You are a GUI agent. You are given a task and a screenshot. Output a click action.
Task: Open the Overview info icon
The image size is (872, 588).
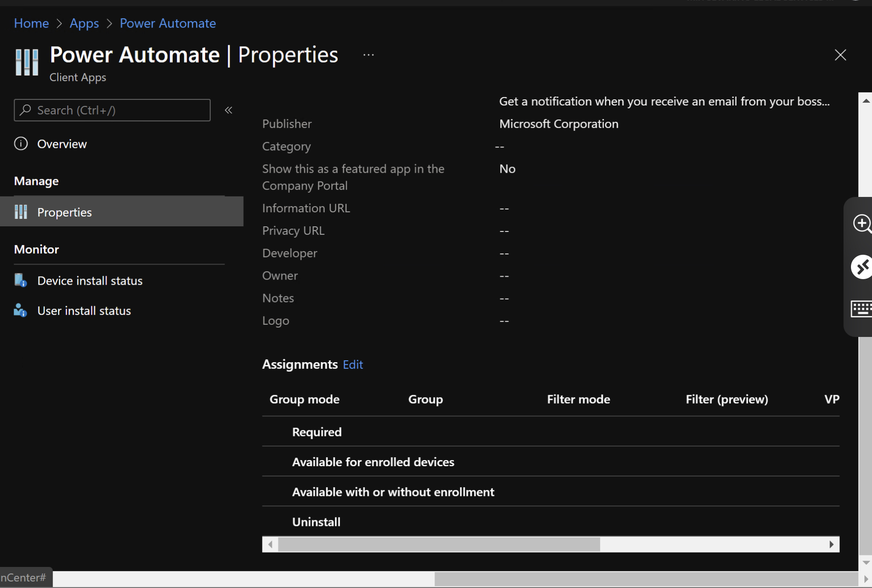[x=21, y=144]
